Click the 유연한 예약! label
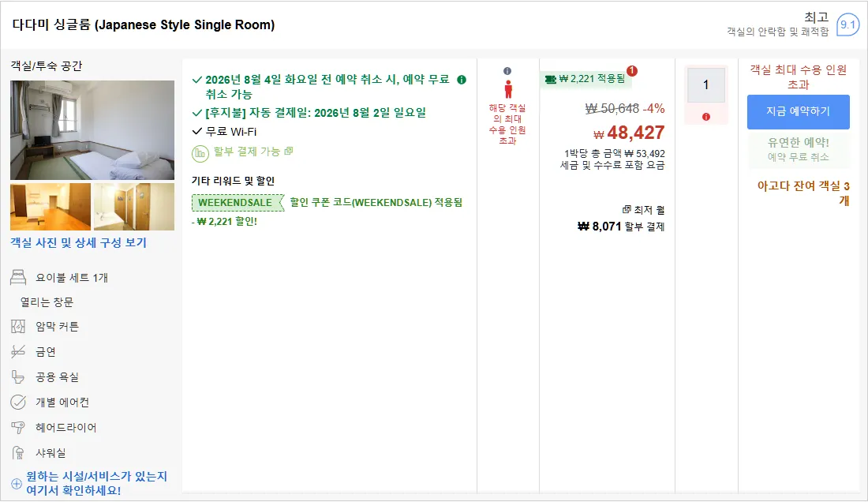The width and height of the screenshot is (868, 502). [x=799, y=142]
